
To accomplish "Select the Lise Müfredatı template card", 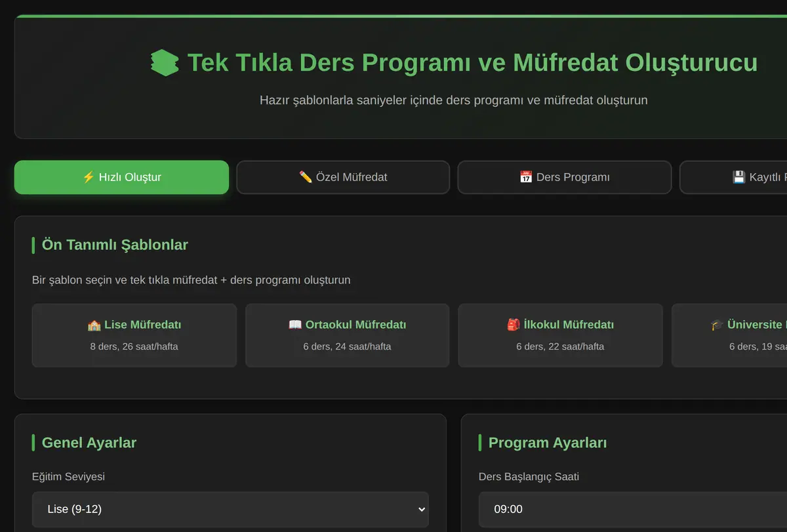I will pos(134,335).
